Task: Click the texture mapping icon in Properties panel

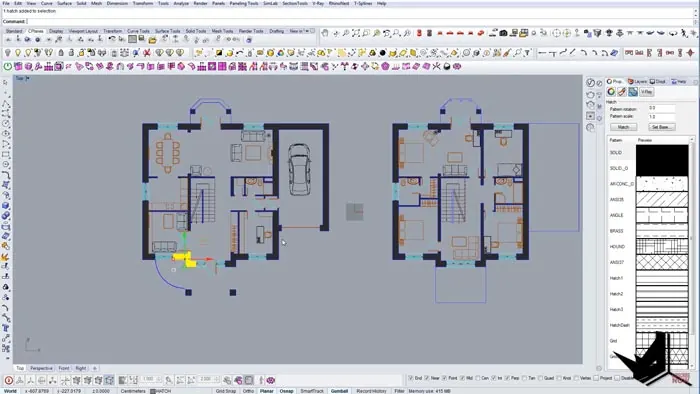Action: pos(633,92)
